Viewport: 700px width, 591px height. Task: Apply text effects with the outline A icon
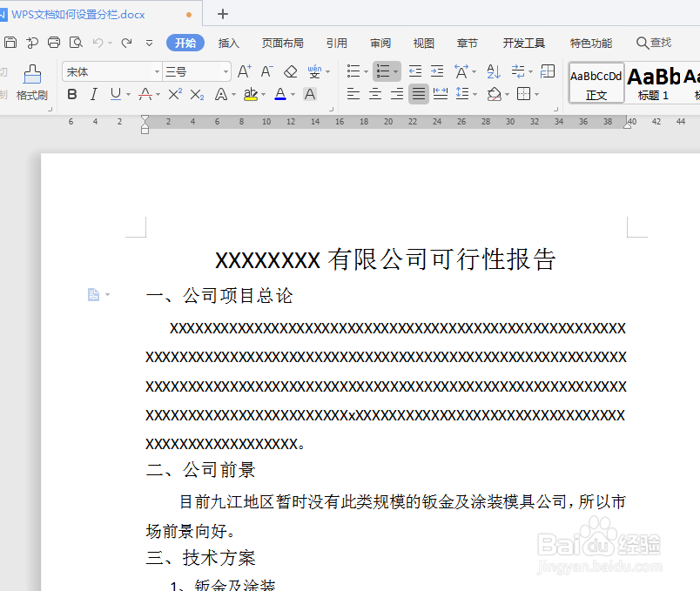(x=221, y=92)
